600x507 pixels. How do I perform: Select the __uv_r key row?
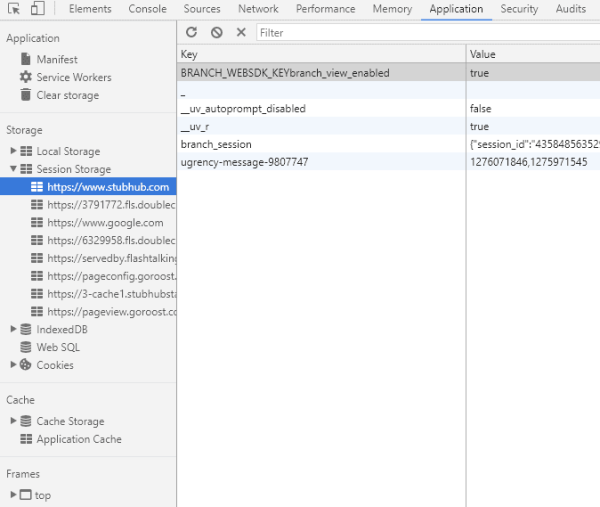(x=388, y=126)
